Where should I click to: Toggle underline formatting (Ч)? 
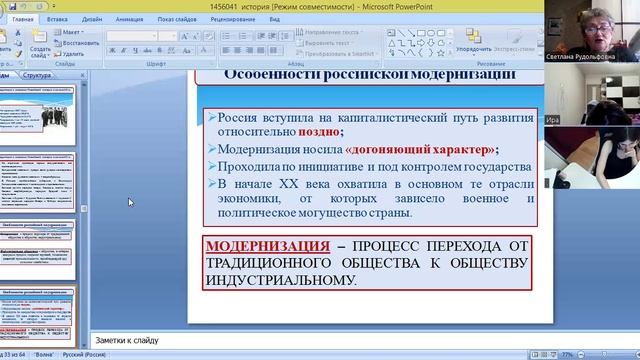(136, 51)
